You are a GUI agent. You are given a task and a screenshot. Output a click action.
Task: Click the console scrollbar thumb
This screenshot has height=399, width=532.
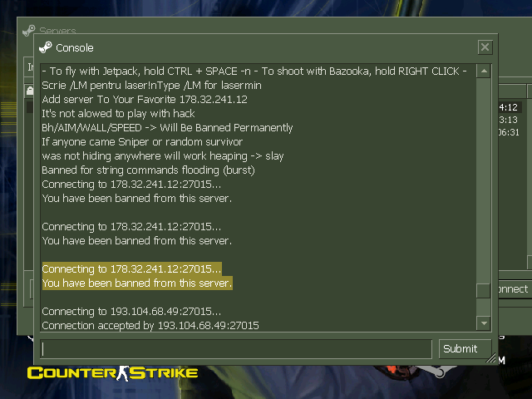click(x=484, y=291)
